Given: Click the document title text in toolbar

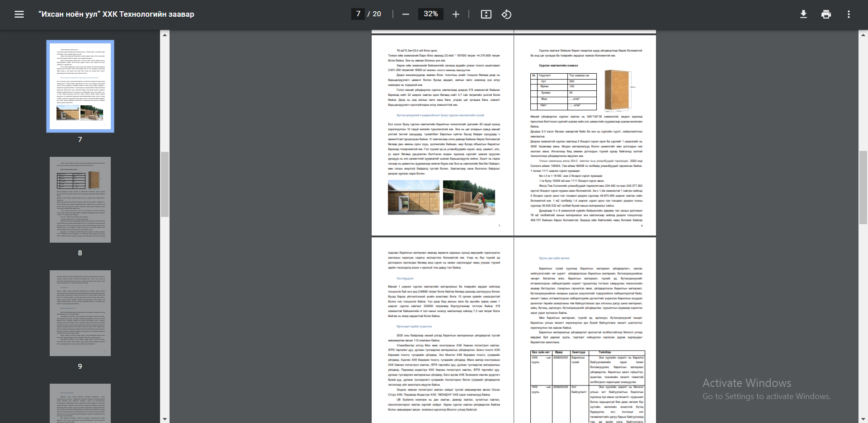Looking at the screenshot, I should (x=116, y=14).
